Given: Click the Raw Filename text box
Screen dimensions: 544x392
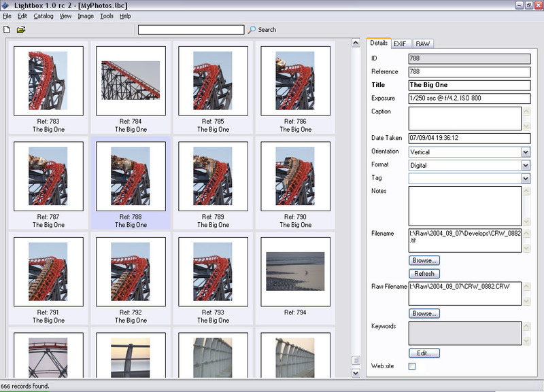Looking at the screenshot, I should tap(465, 293).
